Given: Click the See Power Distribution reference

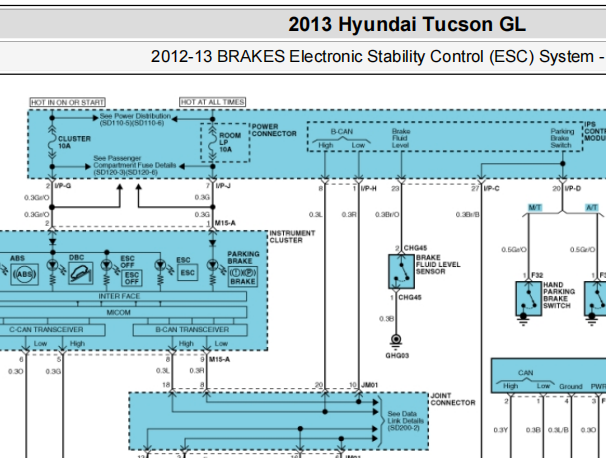Looking at the screenshot, I should click(135, 119).
